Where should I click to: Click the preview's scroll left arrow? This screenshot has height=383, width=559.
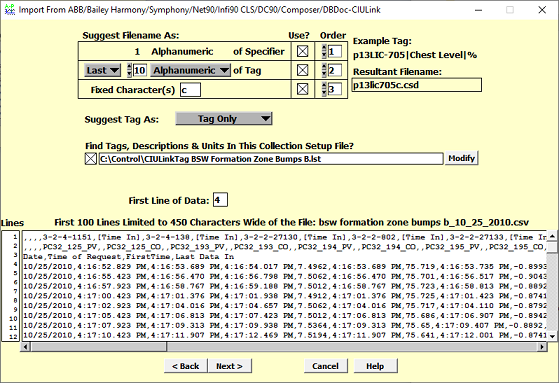click(25, 347)
